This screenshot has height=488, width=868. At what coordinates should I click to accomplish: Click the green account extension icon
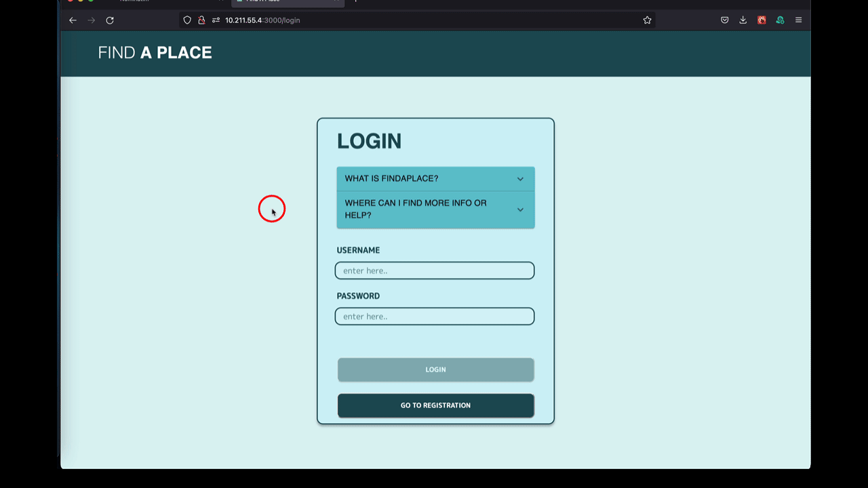[x=780, y=20]
